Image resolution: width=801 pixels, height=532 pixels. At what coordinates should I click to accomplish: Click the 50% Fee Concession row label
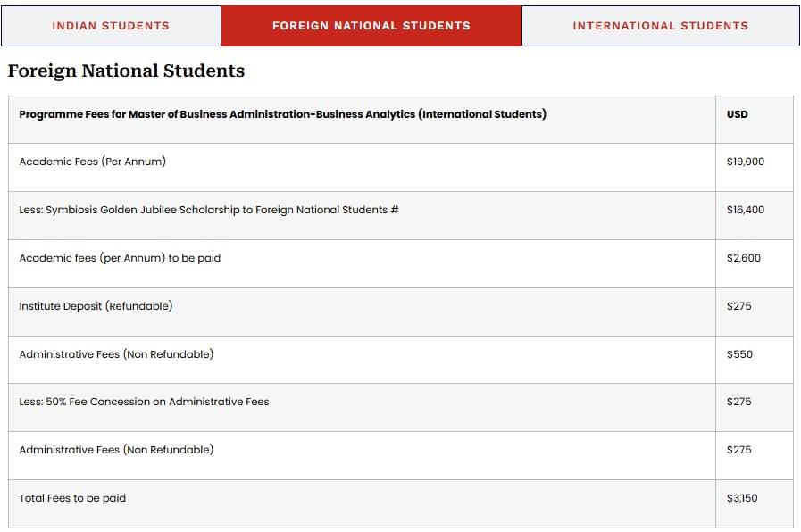pyautogui.click(x=144, y=402)
